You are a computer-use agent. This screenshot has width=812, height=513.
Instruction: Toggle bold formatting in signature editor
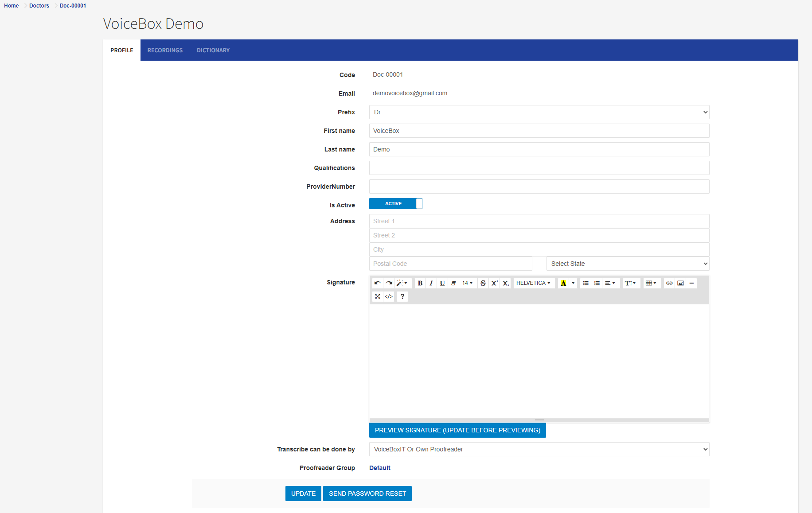coord(420,283)
